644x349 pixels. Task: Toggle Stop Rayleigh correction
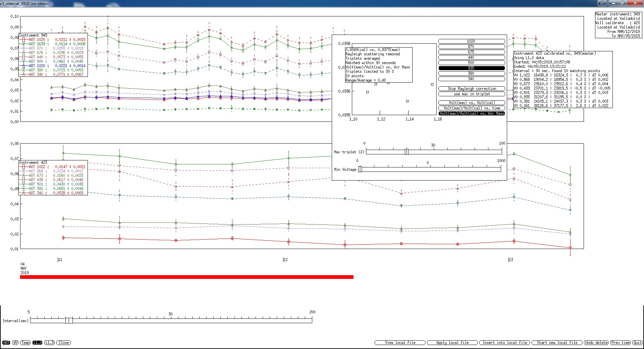point(472,89)
